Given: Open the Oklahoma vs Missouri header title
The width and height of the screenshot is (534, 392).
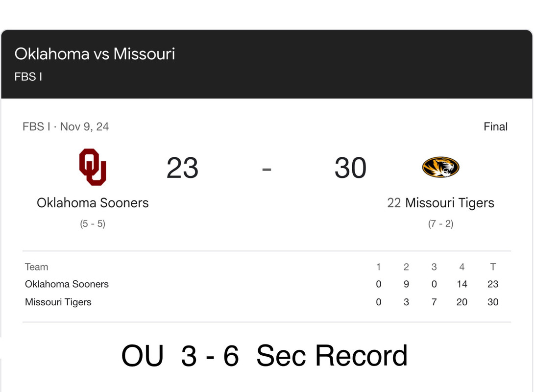Looking at the screenshot, I should 95,53.
